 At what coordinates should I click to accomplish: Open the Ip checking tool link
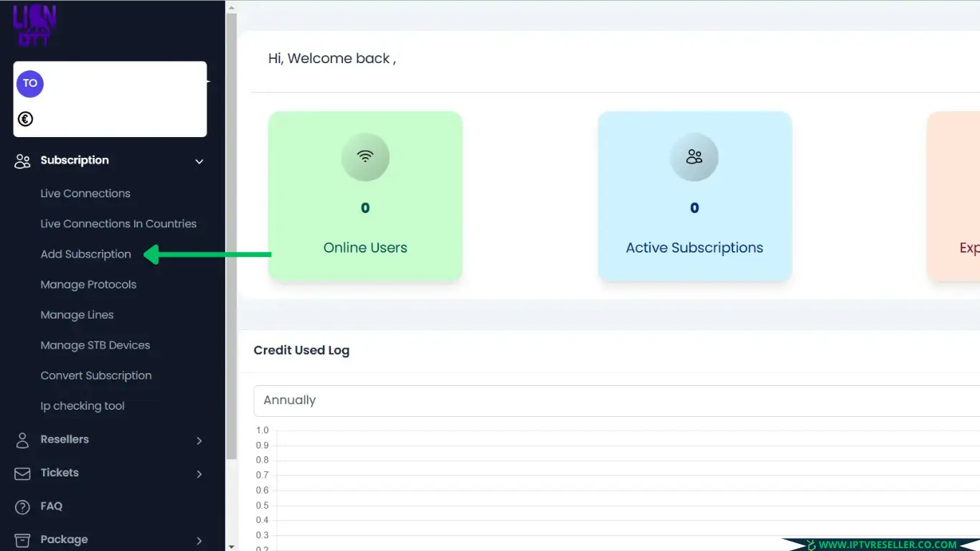[83, 406]
